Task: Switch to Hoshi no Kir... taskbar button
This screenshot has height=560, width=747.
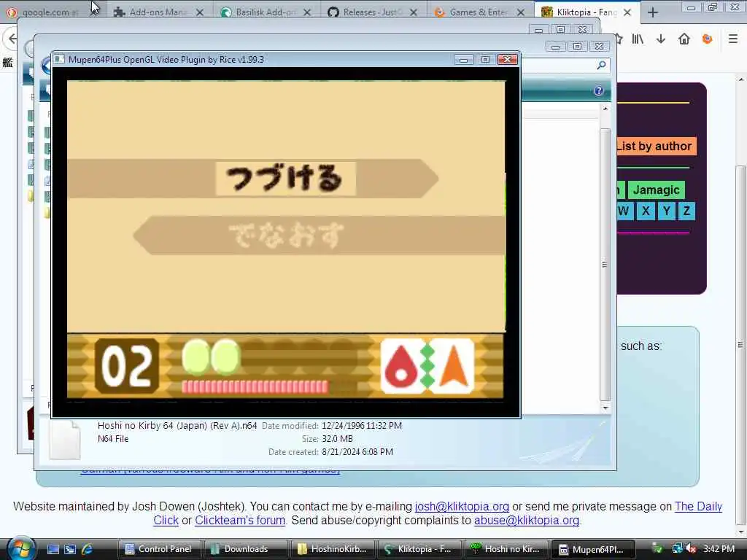Action: [x=506, y=549]
